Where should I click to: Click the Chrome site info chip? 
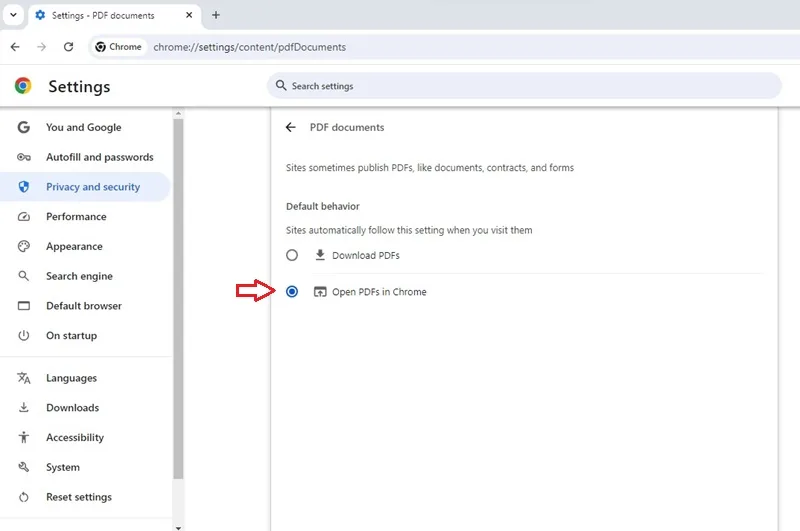click(x=119, y=47)
